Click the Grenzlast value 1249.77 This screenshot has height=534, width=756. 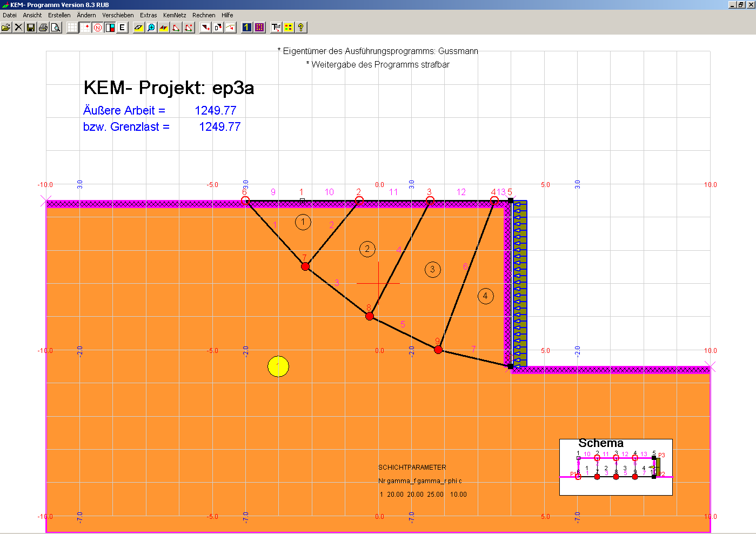220,126
